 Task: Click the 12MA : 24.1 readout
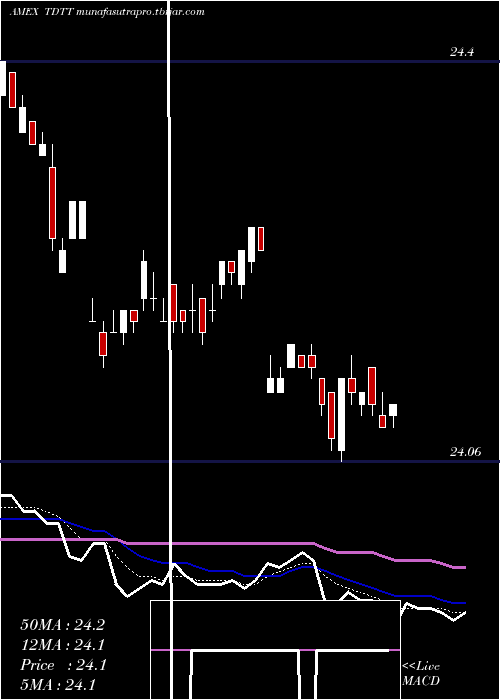pos(62,645)
